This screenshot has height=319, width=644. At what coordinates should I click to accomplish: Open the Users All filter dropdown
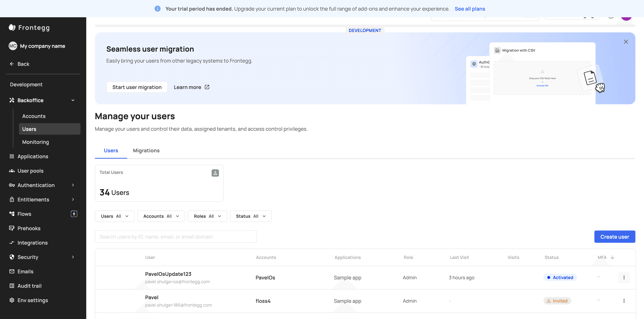pos(114,216)
